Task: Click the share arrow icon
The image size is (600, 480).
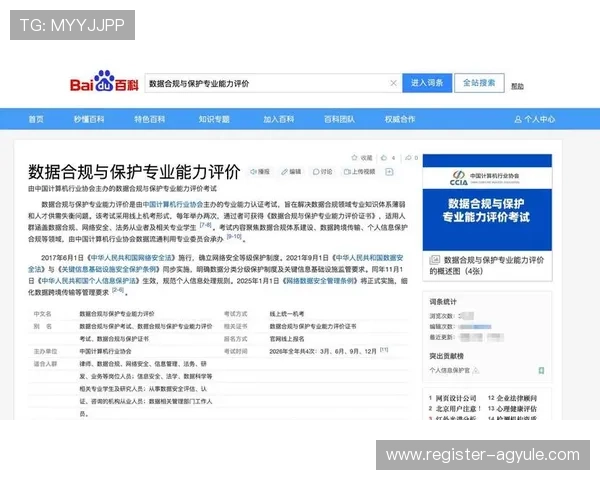Action: click(x=408, y=158)
